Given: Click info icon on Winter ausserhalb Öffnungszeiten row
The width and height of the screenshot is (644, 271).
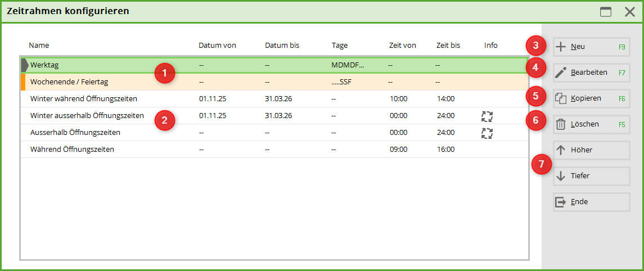Looking at the screenshot, I should coord(487,116).
